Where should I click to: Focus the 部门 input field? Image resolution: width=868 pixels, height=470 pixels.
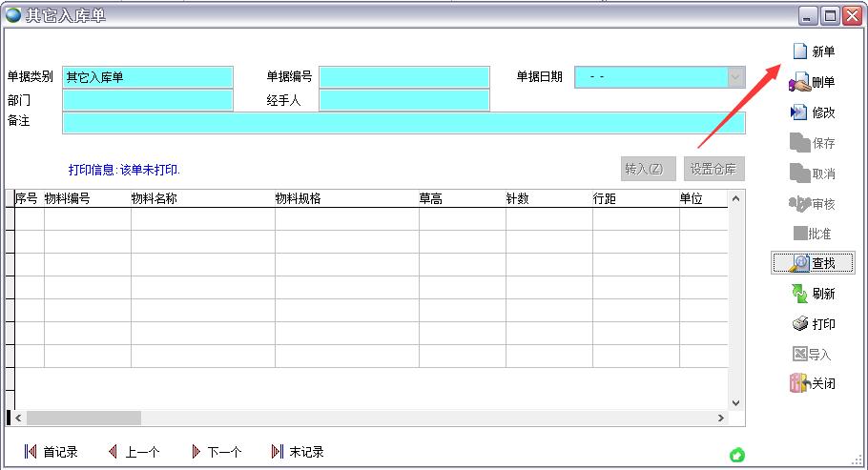(148, 100)
